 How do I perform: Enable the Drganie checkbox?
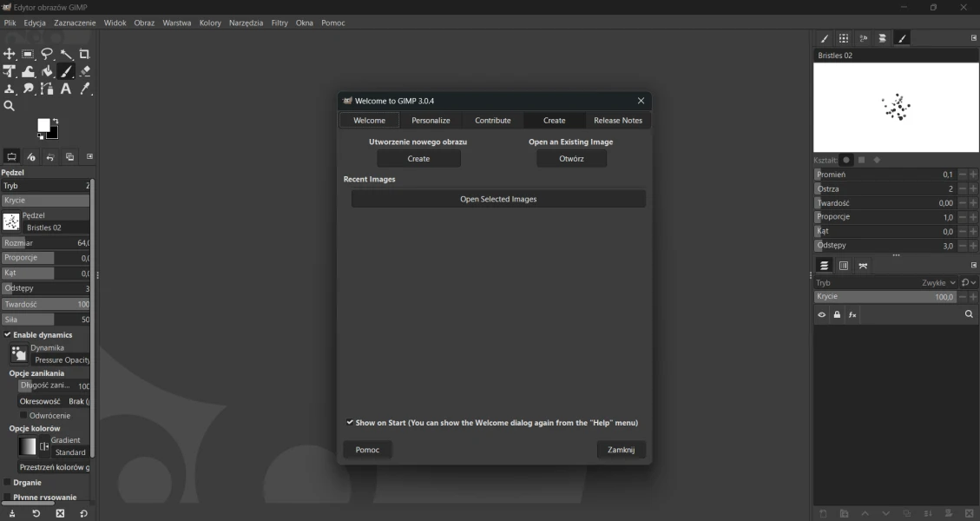(x=8, y=482)
